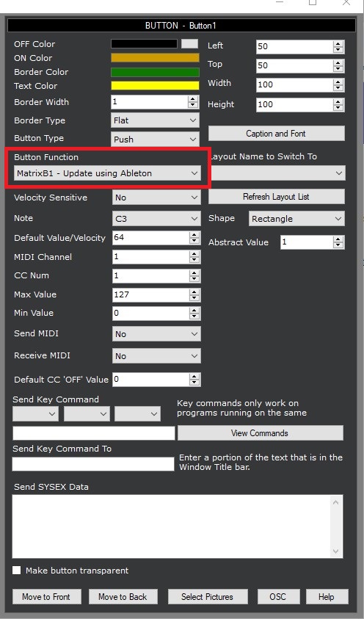This screenshot has width=364, height=619.
Task: Open the yellow Text Color swatch
Action: coord(155,86)
